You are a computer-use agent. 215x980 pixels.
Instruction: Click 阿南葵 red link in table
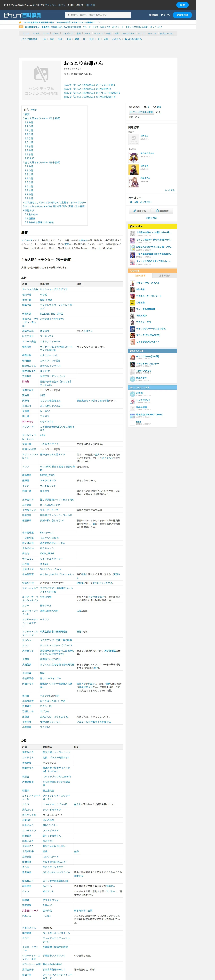tap(25, 382)
